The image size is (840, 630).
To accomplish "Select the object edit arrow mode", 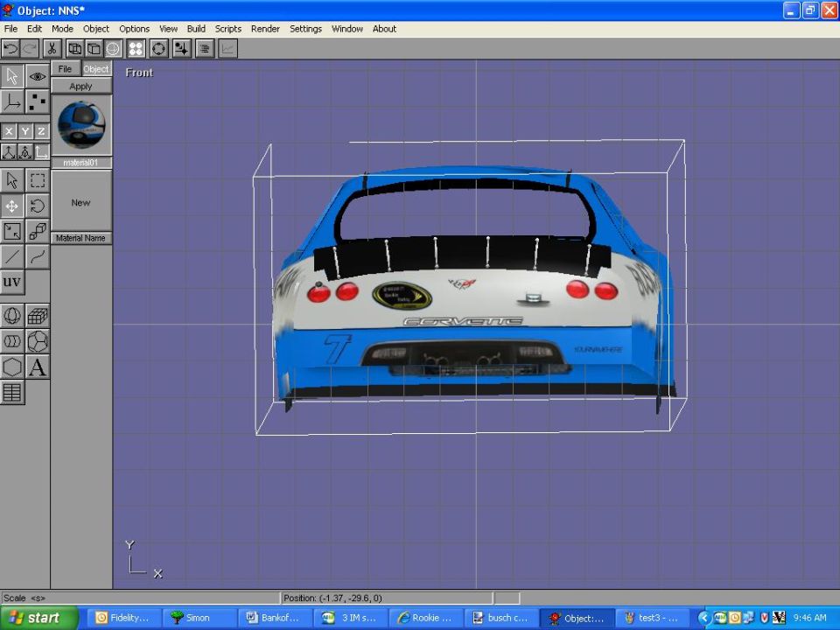I will pyautogui.click(x=11, y=76).
